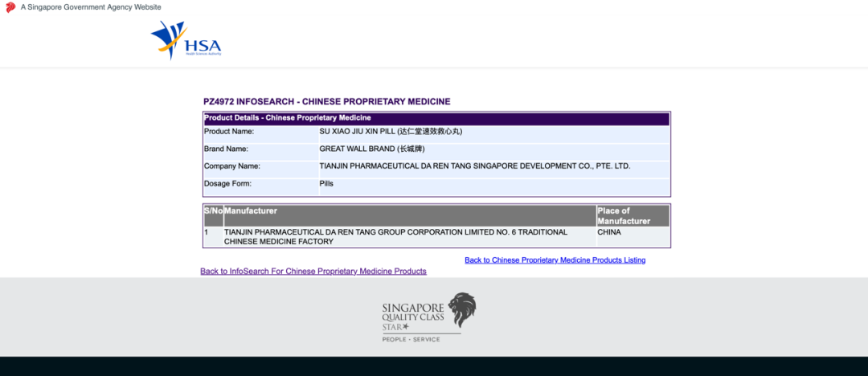Click 'A Singapore Government Agency Website' banner text
The image size is (868, 376).
click(91, 7)
